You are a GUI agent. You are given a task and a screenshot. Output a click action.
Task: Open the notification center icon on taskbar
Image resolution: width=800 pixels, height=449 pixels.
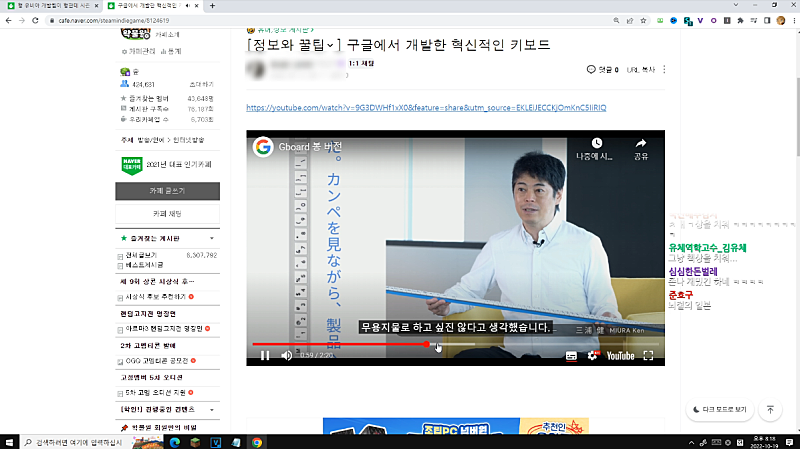pyautogui.click(x=789, y=442)
